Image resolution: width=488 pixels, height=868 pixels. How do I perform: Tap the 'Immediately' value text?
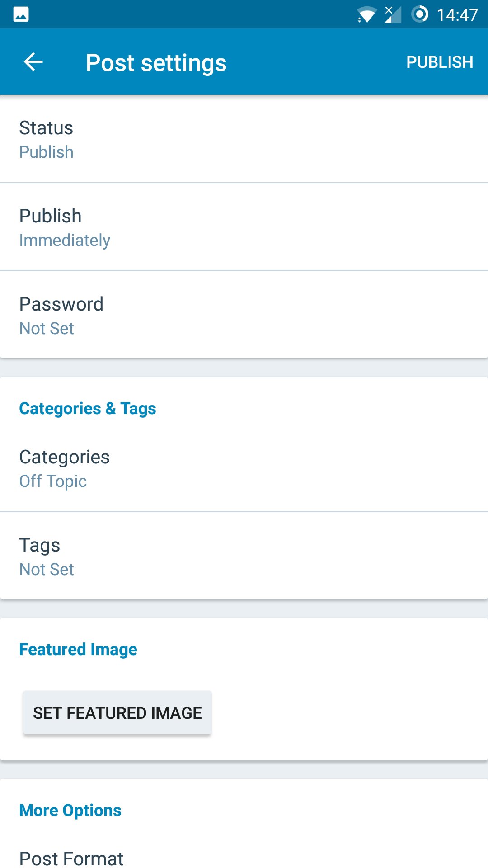pos(65,241)
